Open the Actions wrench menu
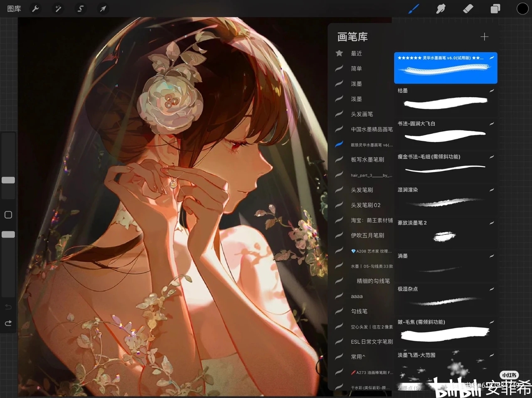 click(36, 9)
